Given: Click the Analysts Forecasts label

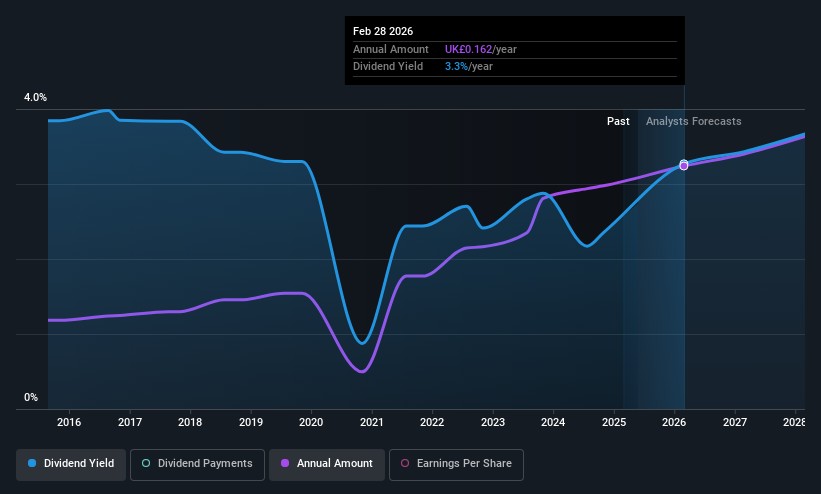Looking at the screenshot, I should pyautogui.click(x=694, y=121).
